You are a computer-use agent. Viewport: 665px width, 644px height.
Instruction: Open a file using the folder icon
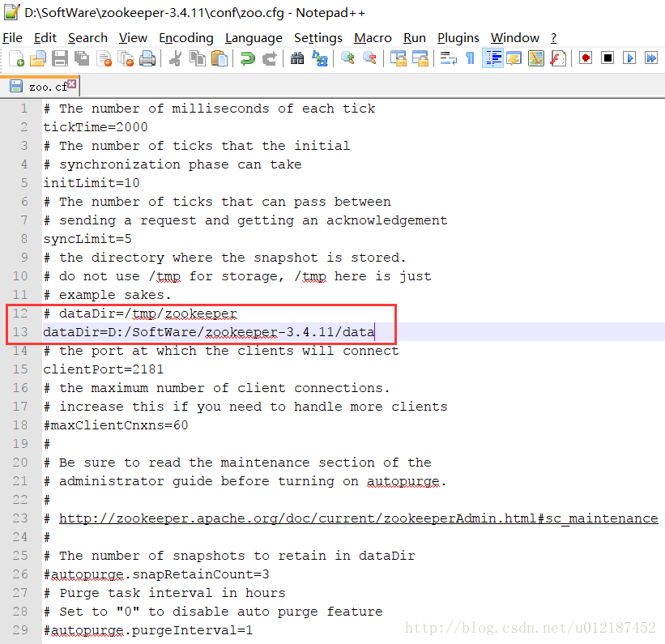click(38, 58)
